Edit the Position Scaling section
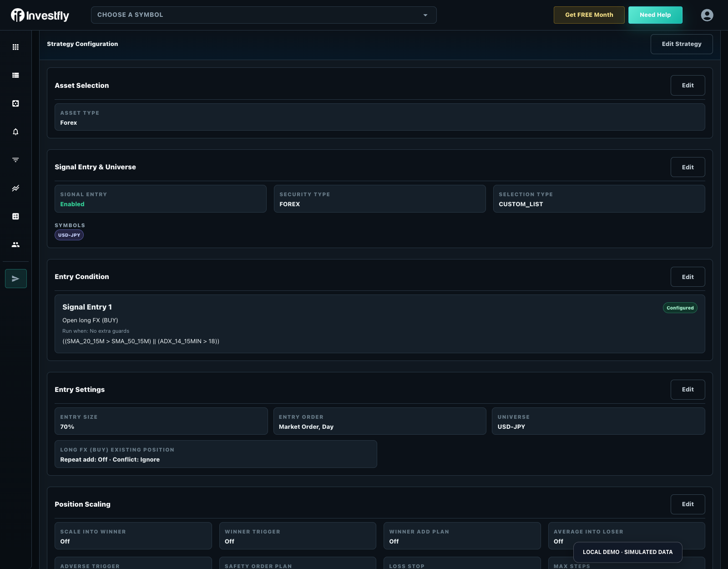The width and height of the screenshot is (728, 569). point(688,504)
